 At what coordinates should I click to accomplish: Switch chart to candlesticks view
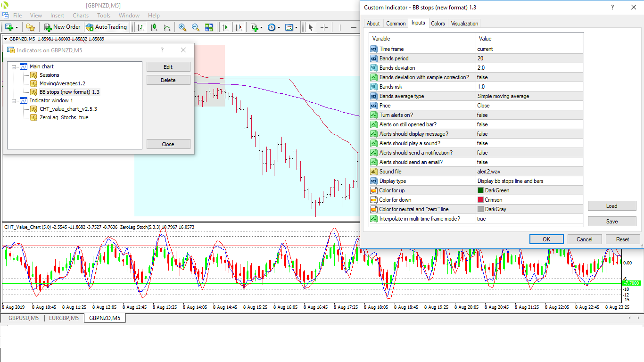pyautogui.click(x=154, y=27)
